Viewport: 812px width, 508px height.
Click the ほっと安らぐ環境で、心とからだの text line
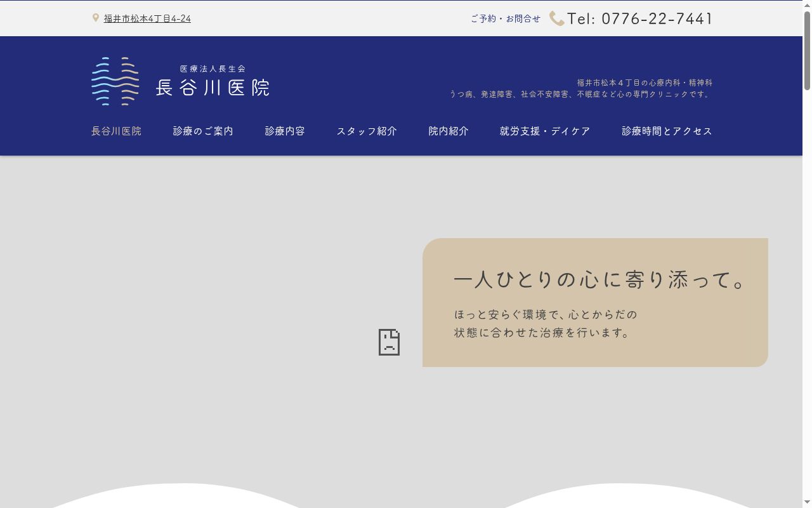(x=546, y=314)
